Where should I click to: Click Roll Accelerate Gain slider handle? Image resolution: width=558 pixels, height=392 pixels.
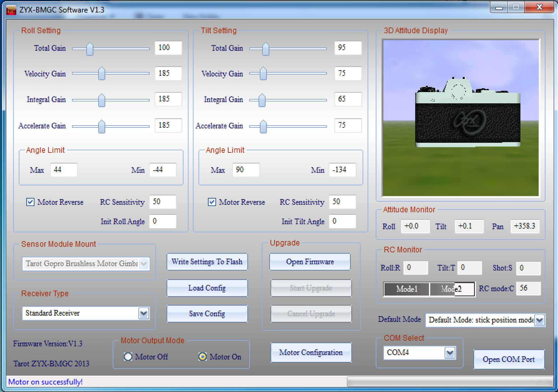click(102, 126)
